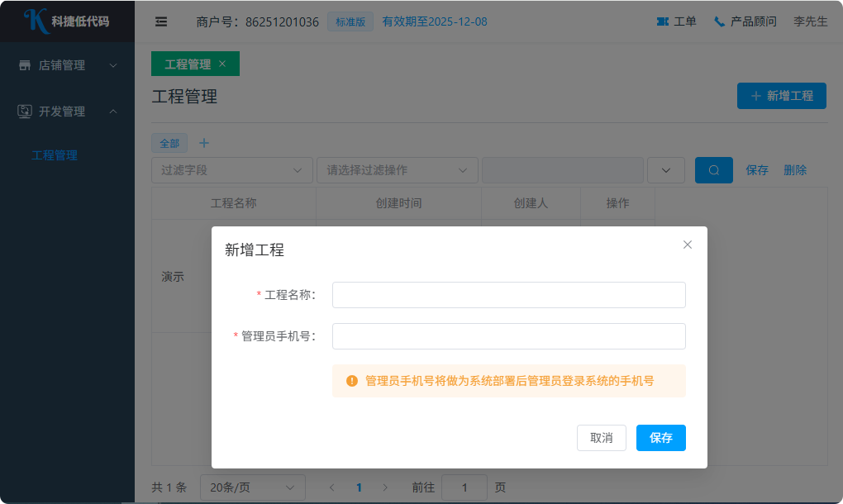
Task: Select 工程管理 in the sidebar
Action: click(55, 155)
